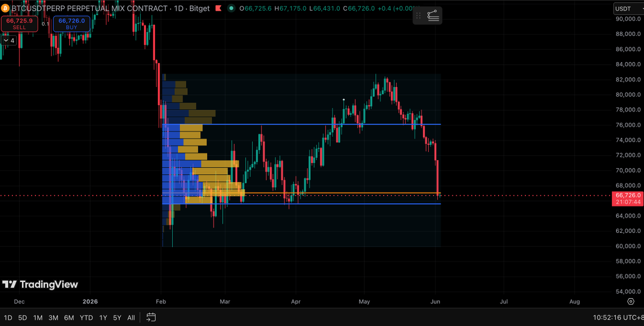This screenshot has height=326, width=644.
Task: Click the Jun label on time axis
Action: point(436,302)
